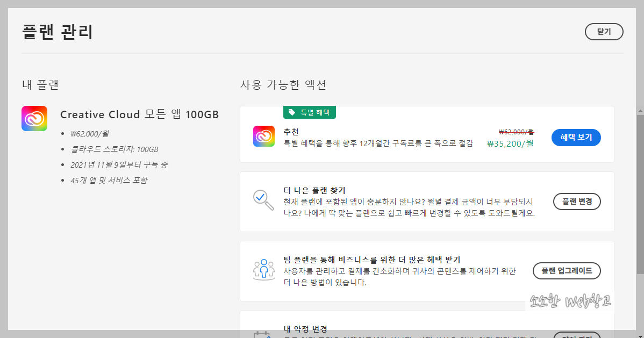Click the 플랜 변경 button
The width and height of the screenshot is (644, 338).
pyautogui.click(x=577, y=201)
